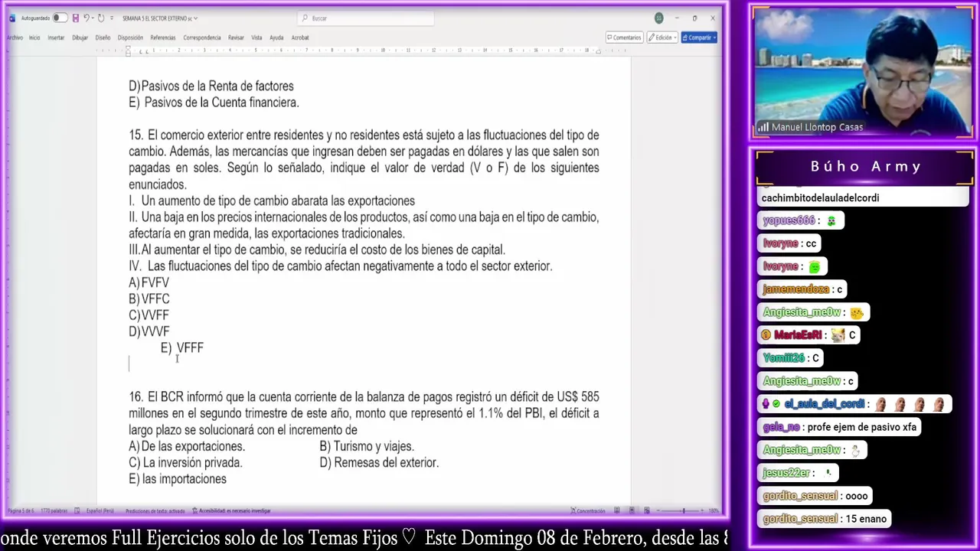Switch to the Referencias tab
Image resolution: width=980 pixels, height=551 pixels.
(x=163, y=37)
